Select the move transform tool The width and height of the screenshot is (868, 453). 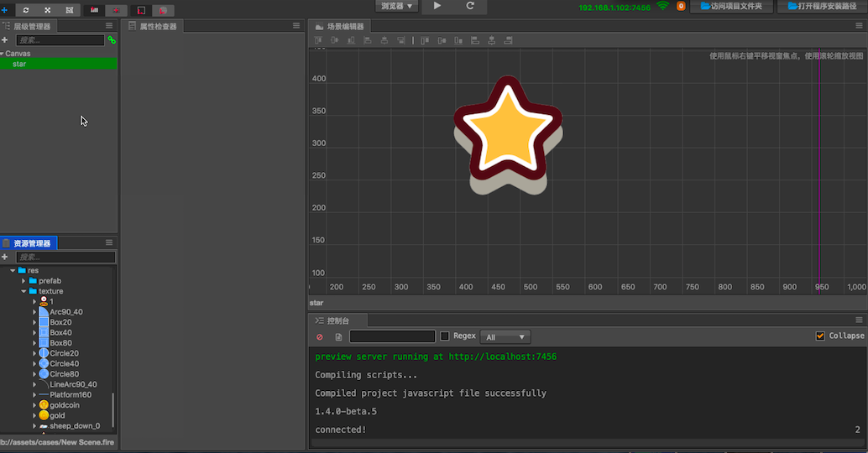click(x=4, y=10)
